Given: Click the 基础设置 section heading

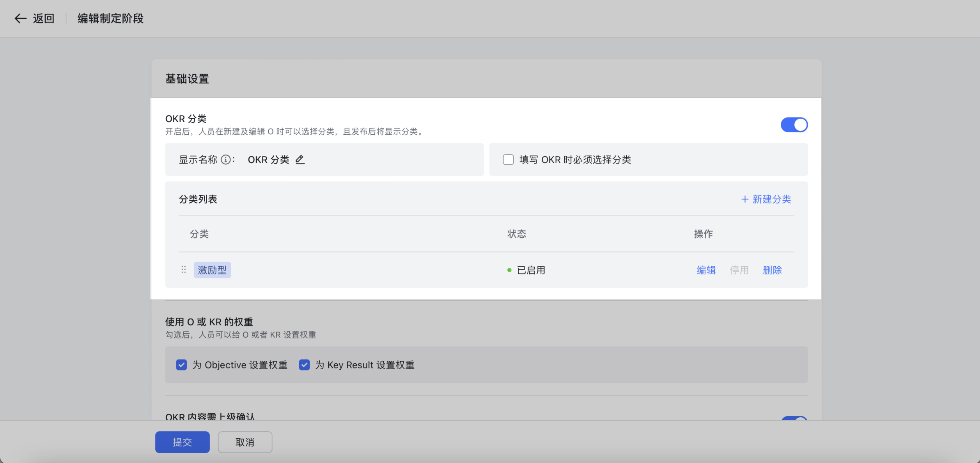Looking at the screenshot, I should [x=187, y=79].
